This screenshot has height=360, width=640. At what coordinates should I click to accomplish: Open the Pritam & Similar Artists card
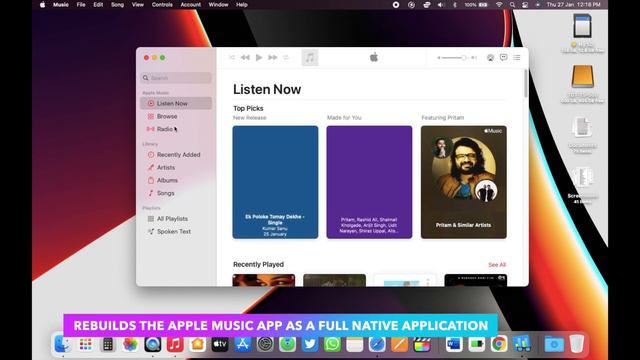tap(464, 182)
